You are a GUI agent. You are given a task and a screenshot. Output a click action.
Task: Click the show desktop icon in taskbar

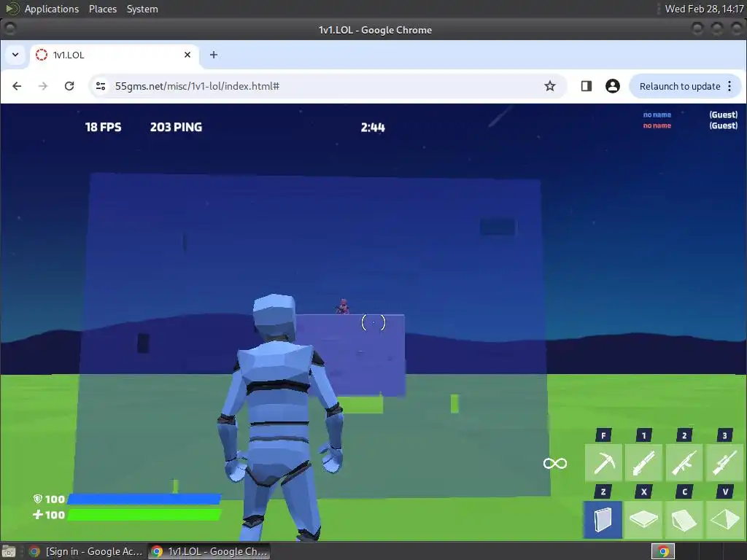(x=9, y=551)
